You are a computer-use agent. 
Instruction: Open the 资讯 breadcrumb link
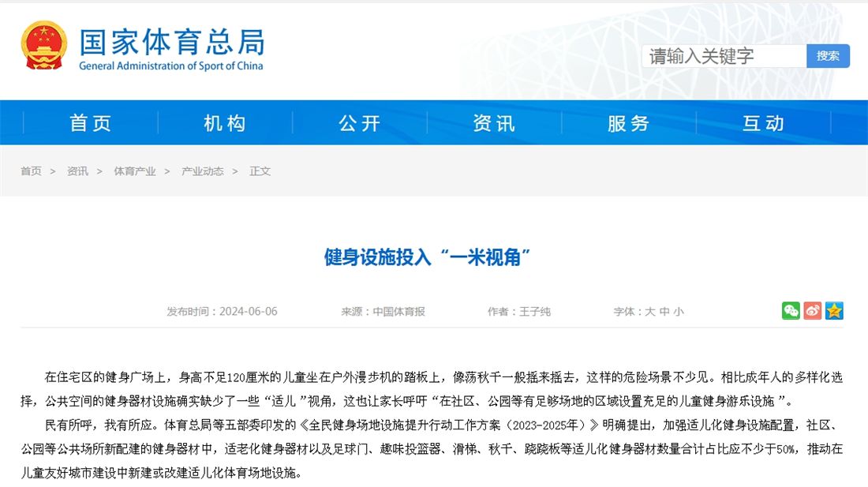77,170
